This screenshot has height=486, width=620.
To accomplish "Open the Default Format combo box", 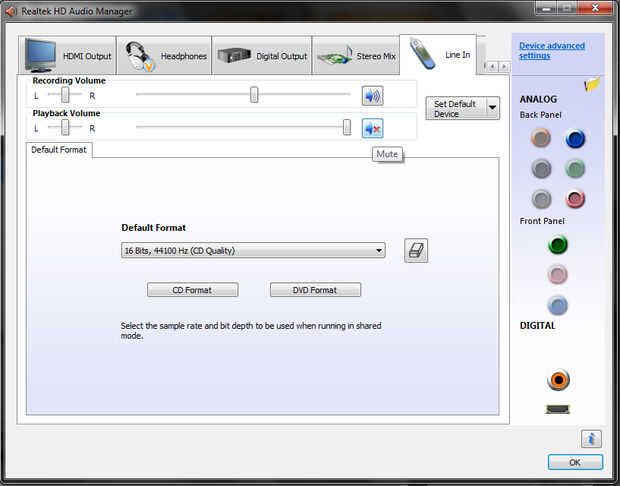I will [x=253, y=250].
